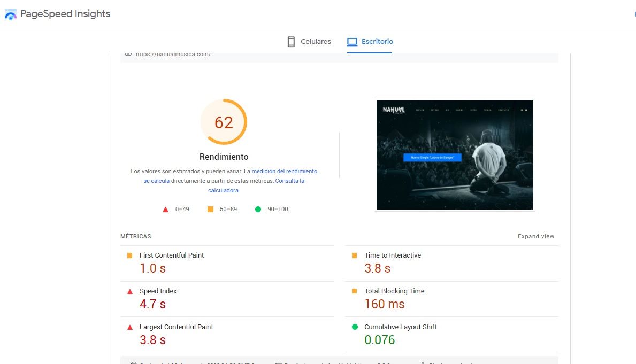The width and height of the screenshot is (636, 364).
Task: Click the Rendimiento heading
Action: click(x=224, y=157)
